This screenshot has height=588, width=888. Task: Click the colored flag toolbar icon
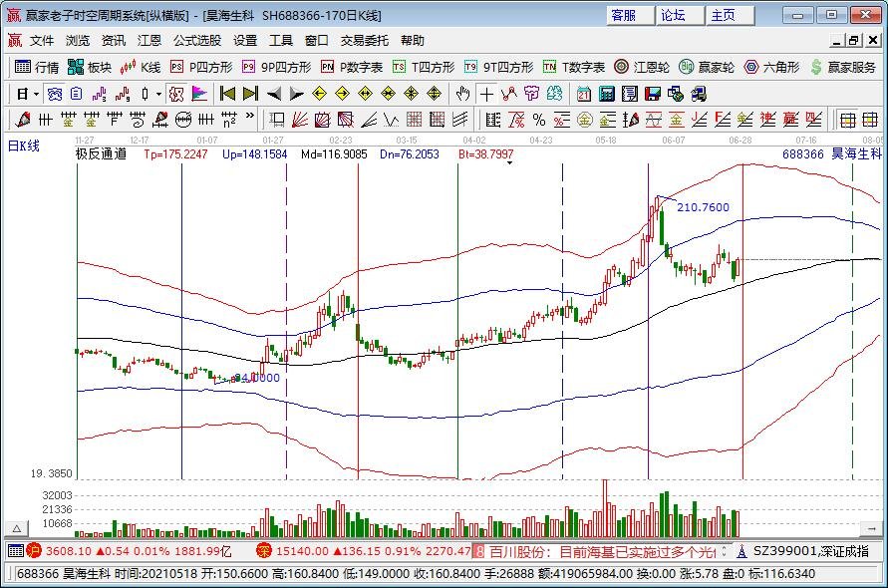click(199, 94)
